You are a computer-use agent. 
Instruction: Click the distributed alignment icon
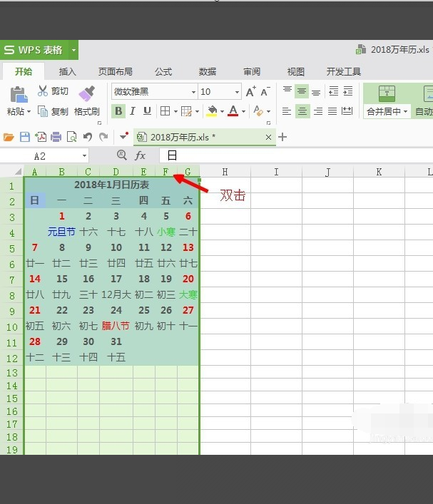point(347,111)
